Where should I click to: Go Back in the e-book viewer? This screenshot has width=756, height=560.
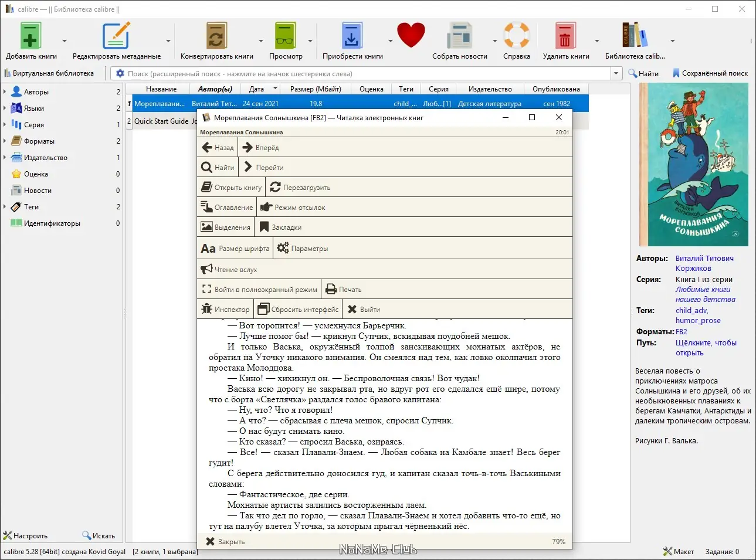[x=218, y=148]
